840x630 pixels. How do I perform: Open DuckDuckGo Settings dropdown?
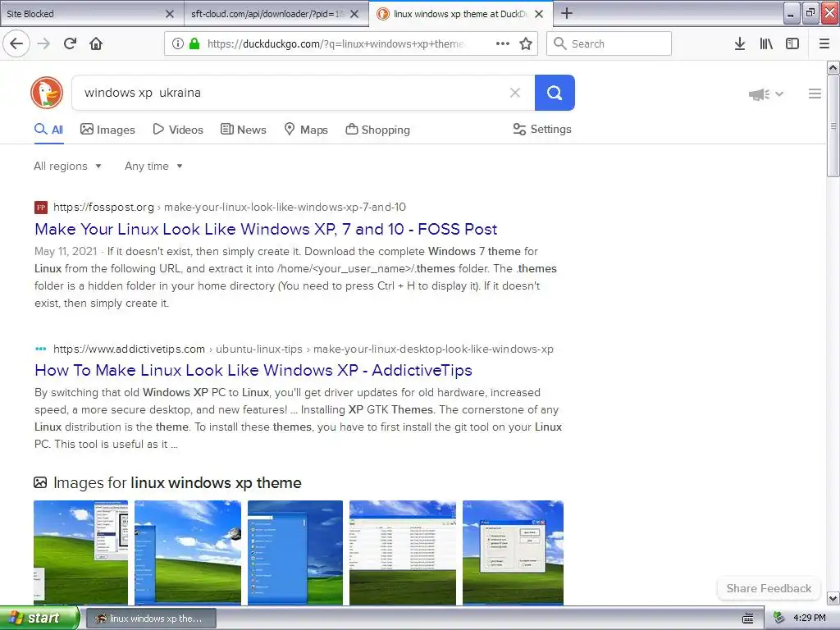(542, 129)
